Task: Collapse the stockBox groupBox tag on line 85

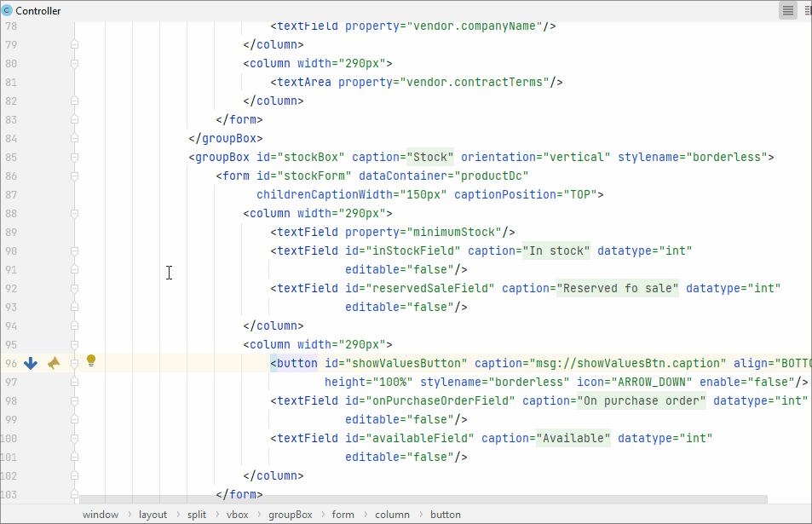Action: click(74, 157)
